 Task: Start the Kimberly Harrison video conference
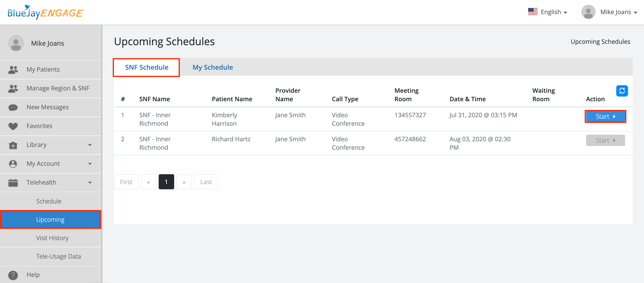(605, 117)
